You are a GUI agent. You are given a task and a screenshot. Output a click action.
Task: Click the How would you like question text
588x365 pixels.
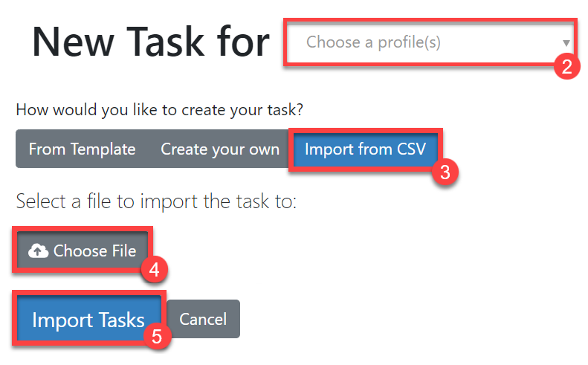coord(160,110)
